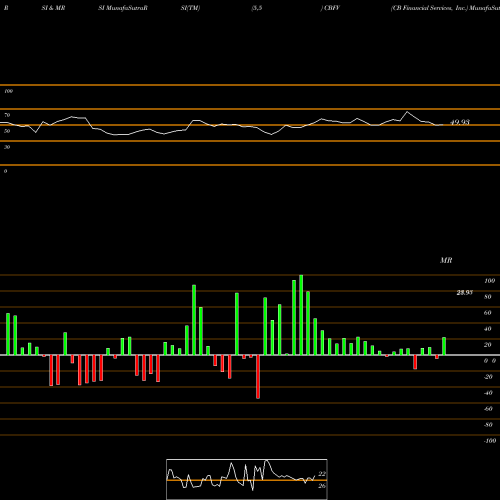The width and height of the screenshot is (500, 500).
Task: Click the 80 label on the MR axis
Action: point(488,297)
